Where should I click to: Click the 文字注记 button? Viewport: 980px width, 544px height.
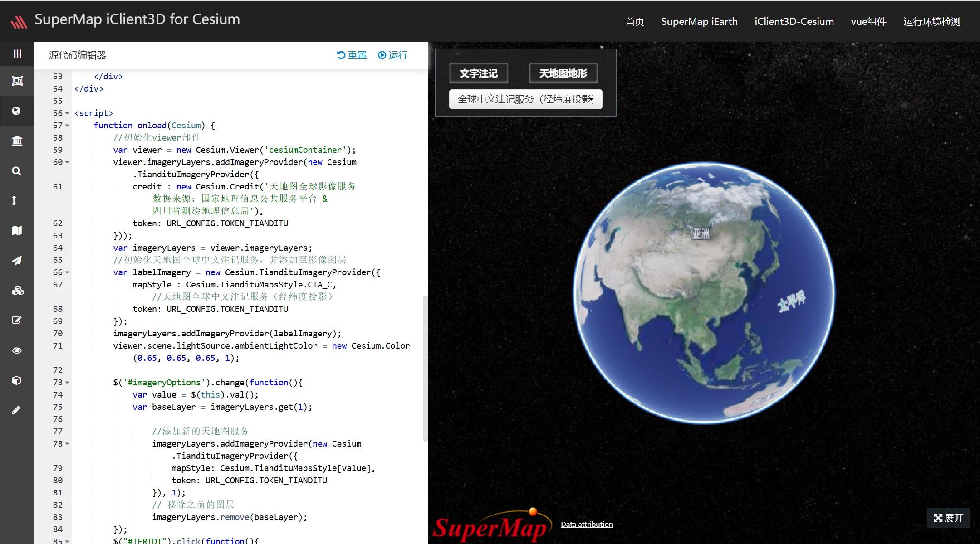pos(479,73)
